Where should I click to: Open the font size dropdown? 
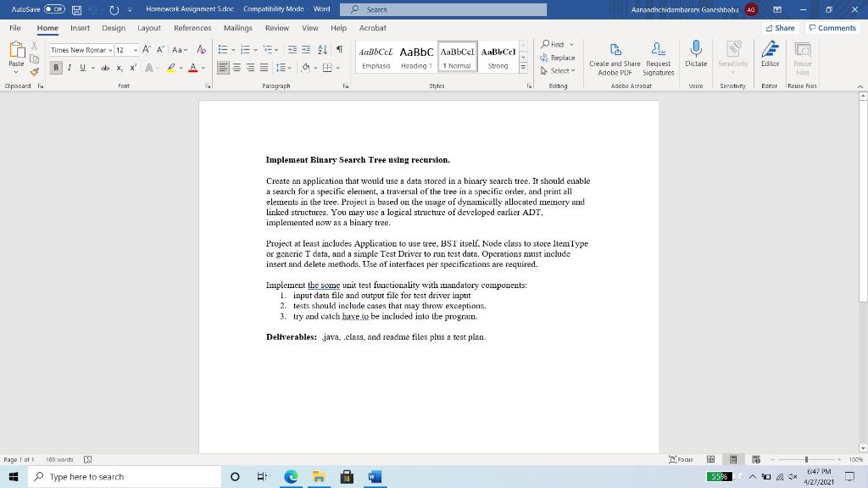[x=135, y=50]
